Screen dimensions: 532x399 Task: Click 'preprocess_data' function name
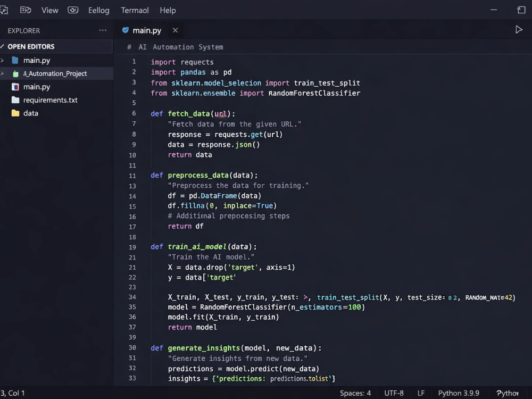198,176
